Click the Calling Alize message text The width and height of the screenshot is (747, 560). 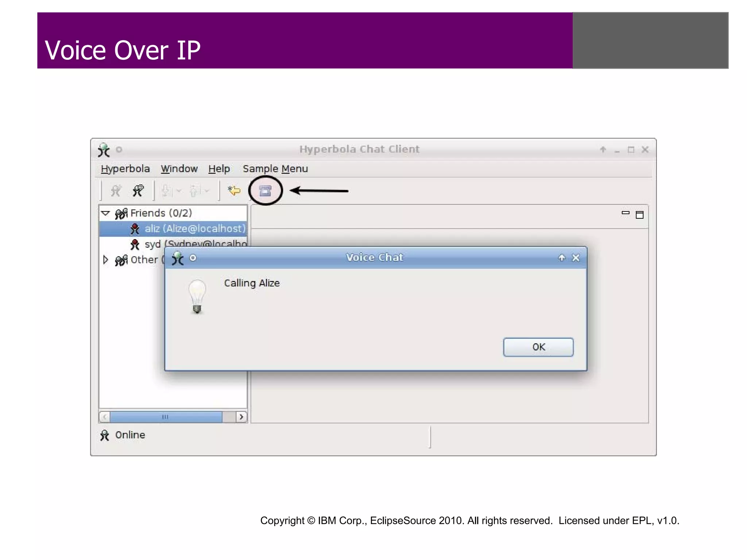(252, 283)
